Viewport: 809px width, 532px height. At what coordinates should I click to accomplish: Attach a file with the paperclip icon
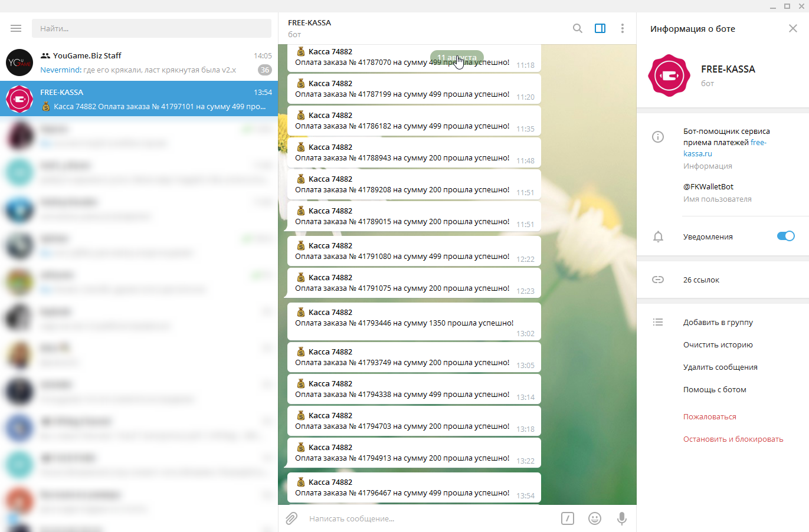coord(291,518)
